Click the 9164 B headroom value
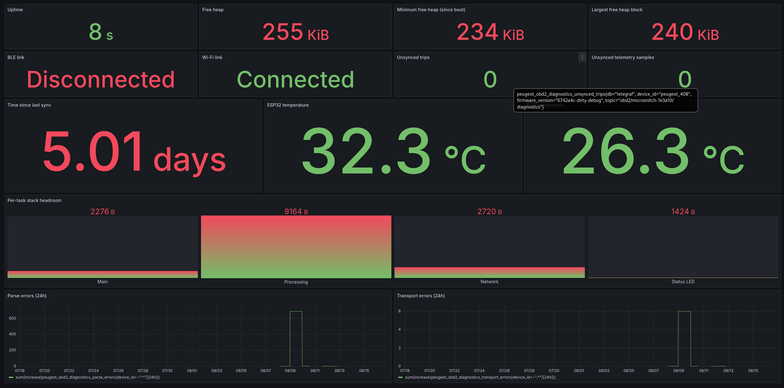 point(296,212)
